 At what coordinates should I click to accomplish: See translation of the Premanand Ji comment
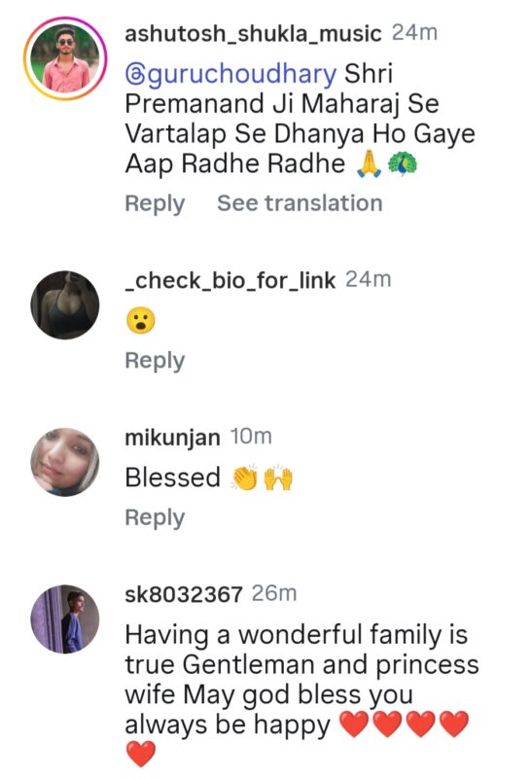(x=300, y=203)
